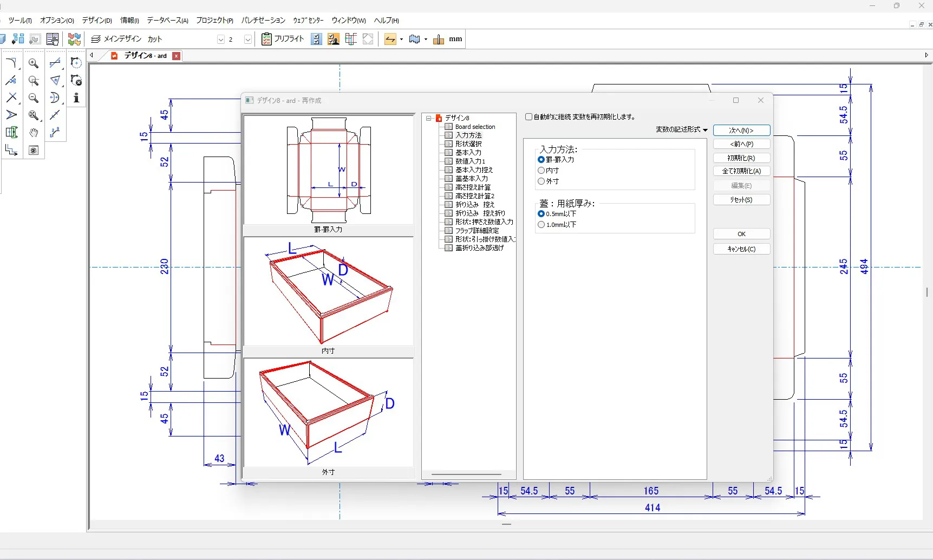
Task: Activate the hand pan tool
Action: 34,133
